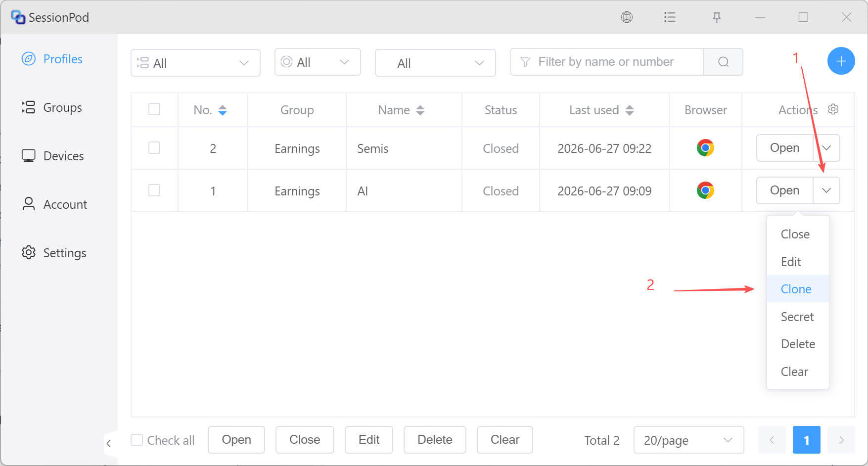Open the Actions column settings gear
This screenshot has height=466, width=868.
pos(833,109)
